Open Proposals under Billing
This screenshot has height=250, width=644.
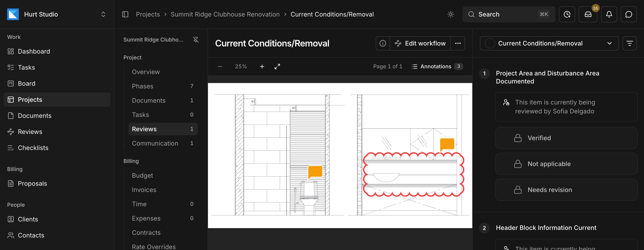pyautogui.click(x=57, y=184)
